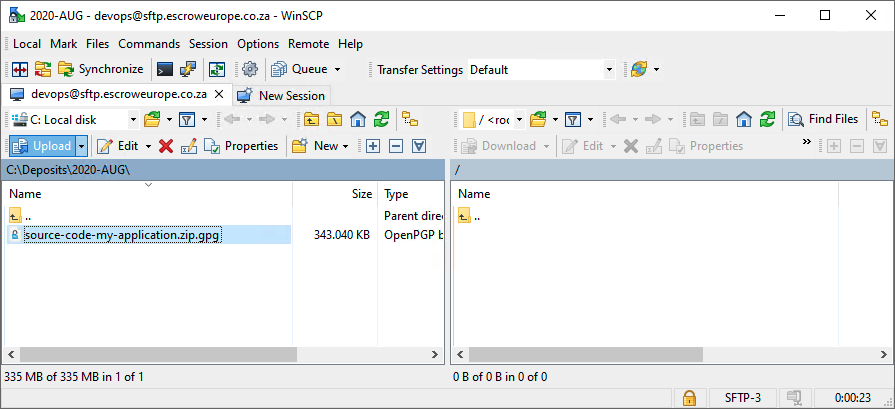Expand the globe icon dropdown arrow

[x=656, y=70]
